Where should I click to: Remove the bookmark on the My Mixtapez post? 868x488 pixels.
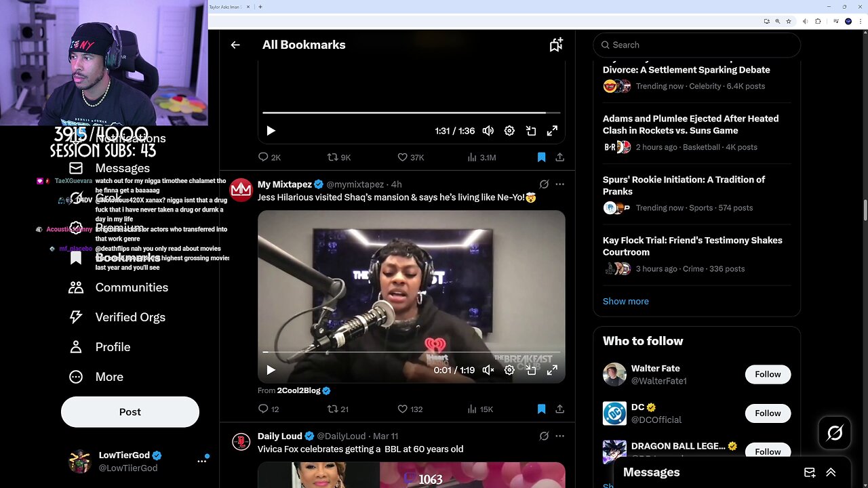(x=541, y=409)
